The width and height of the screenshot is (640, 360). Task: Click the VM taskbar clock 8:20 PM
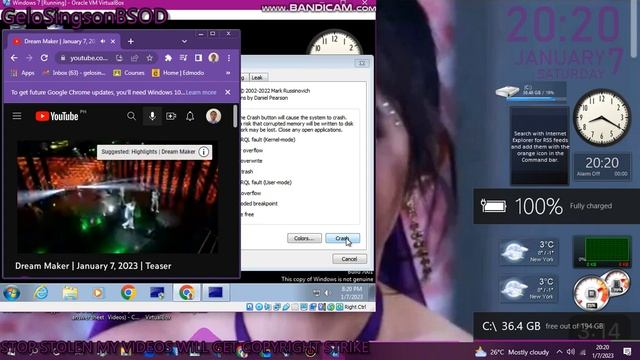pos(351,293)
